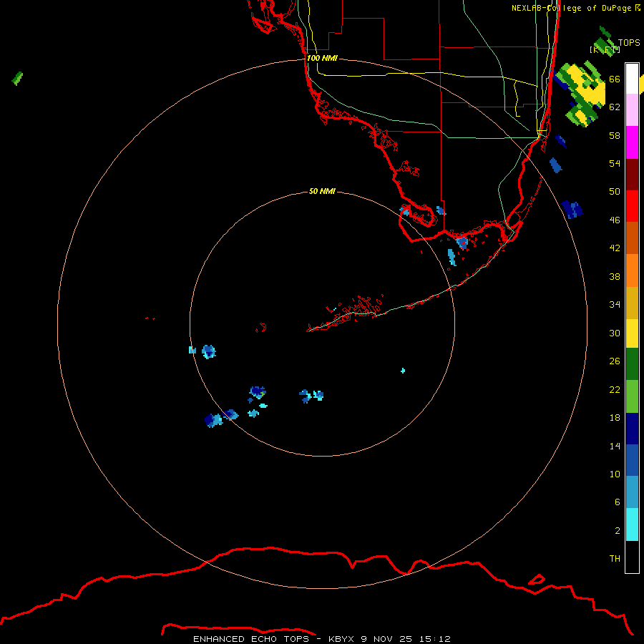Viewport: 644px width, 644px height.
Task: Click the legend value 46
Action: [615, 220]
